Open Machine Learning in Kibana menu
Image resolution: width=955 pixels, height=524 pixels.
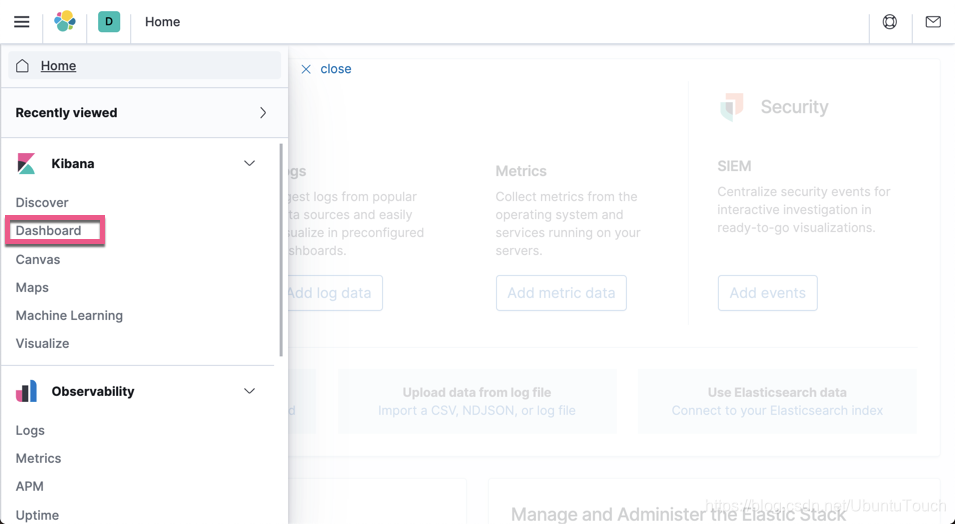(69, 316)
